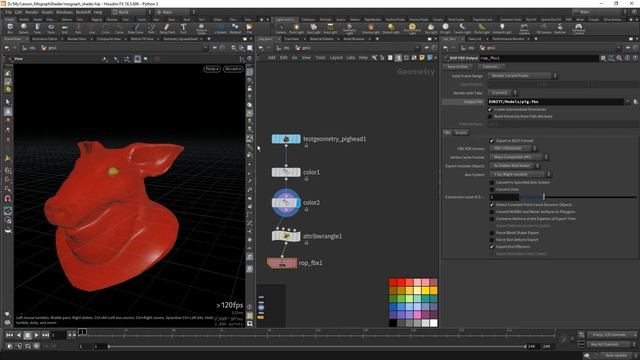Open Add menu in network editor

[x=271, y=58]
